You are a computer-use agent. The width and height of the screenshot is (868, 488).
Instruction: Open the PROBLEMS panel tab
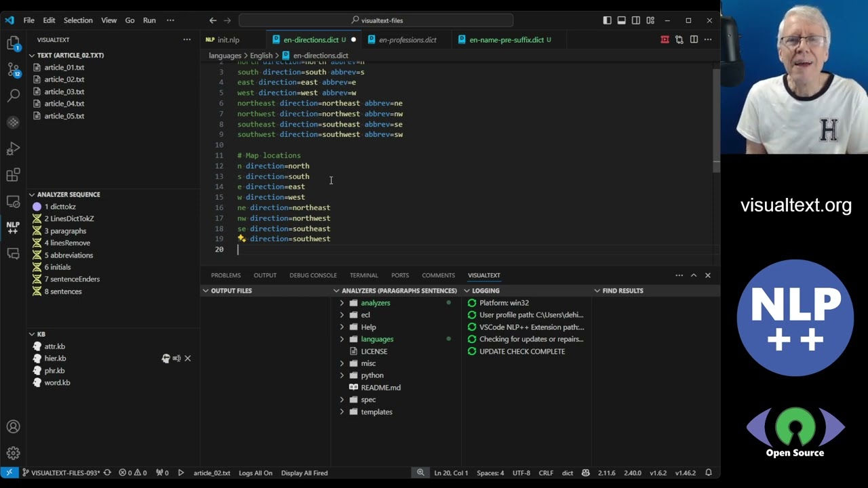pos(226,275)
